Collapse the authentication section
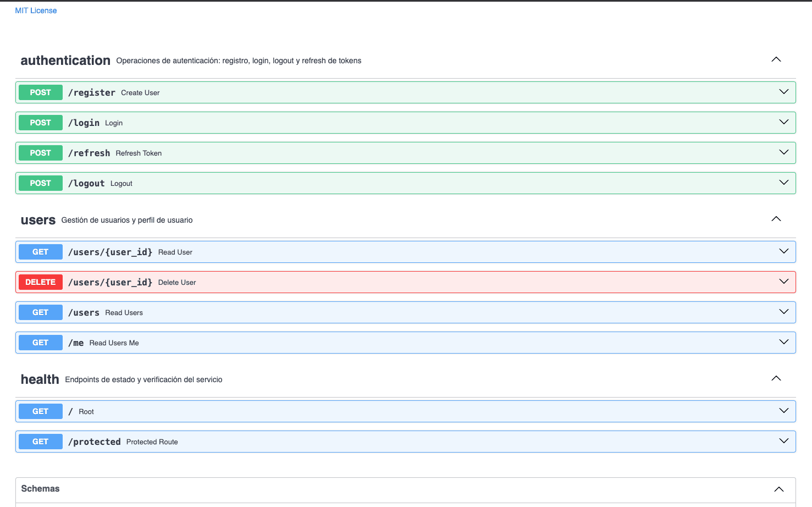The height and width of the screenshot is (507, 812). pyautogui.click(x=776, y=59)
